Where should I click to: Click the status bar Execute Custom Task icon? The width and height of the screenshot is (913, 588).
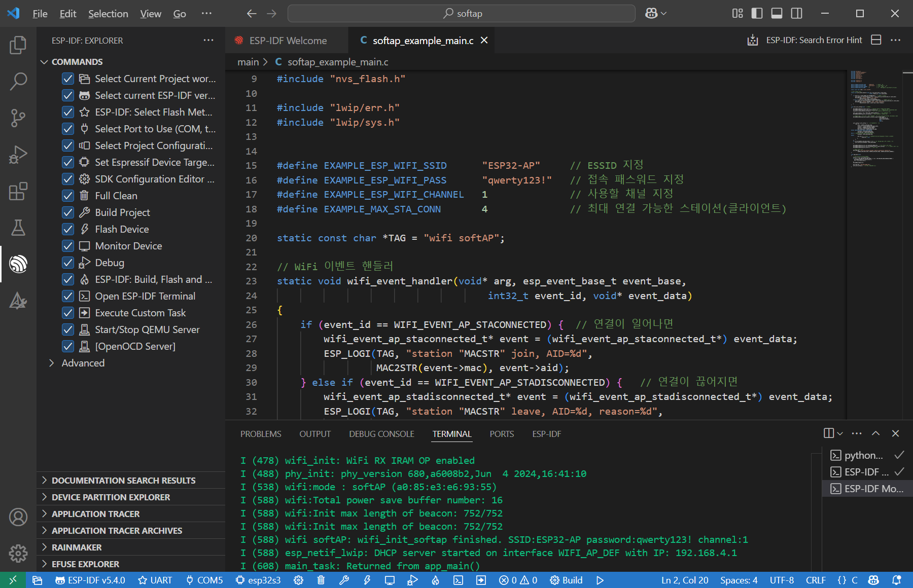481,580
